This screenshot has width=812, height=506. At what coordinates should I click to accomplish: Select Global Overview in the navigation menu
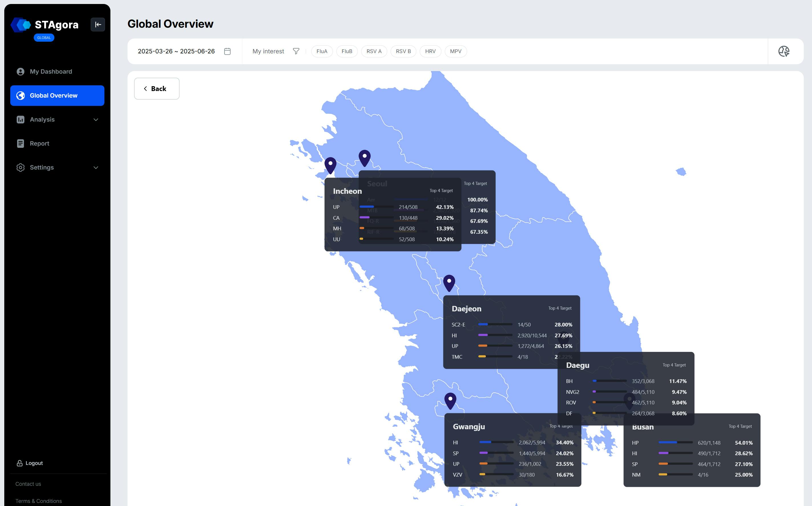[54, 95]
